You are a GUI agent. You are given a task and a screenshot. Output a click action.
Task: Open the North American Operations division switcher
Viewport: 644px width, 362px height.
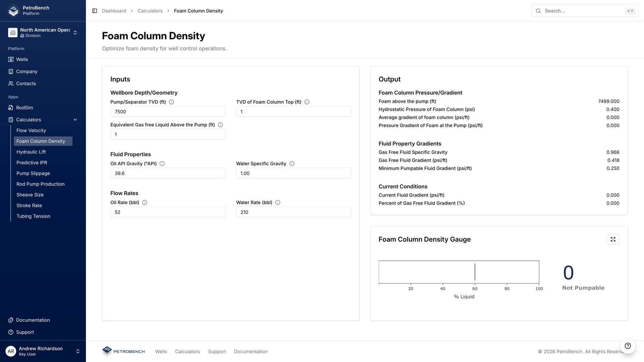pos(75,33)
